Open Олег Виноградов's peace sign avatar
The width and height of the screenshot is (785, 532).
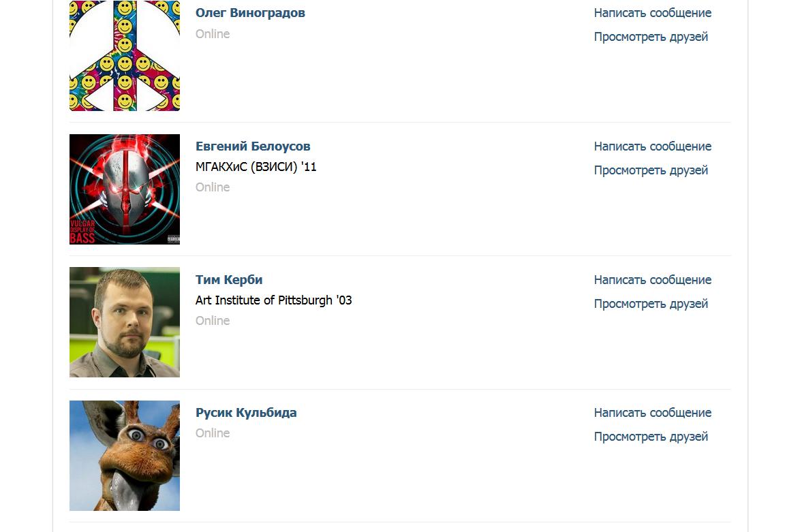(x=125, y=56)
